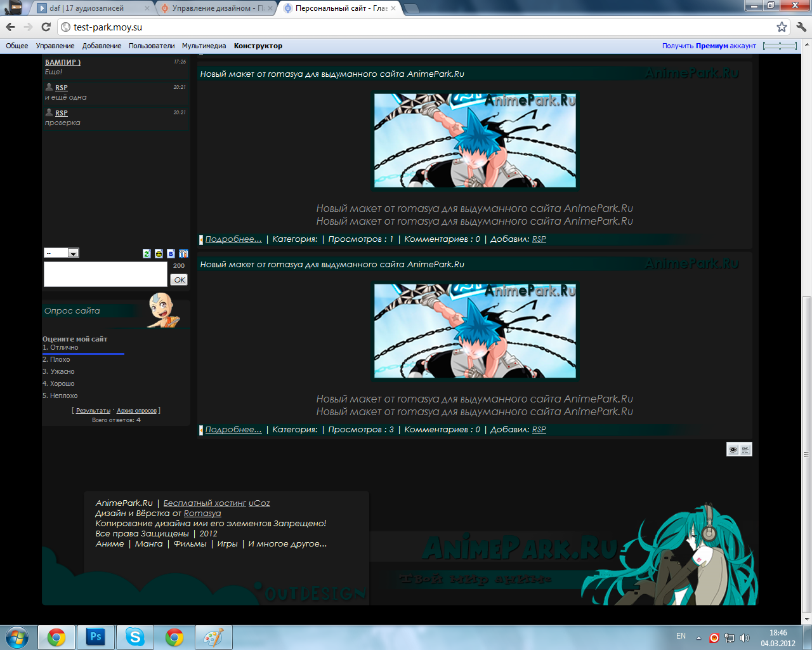Click the text-lines layout icon near eye

pyautogui.click(x=745, y=449)
